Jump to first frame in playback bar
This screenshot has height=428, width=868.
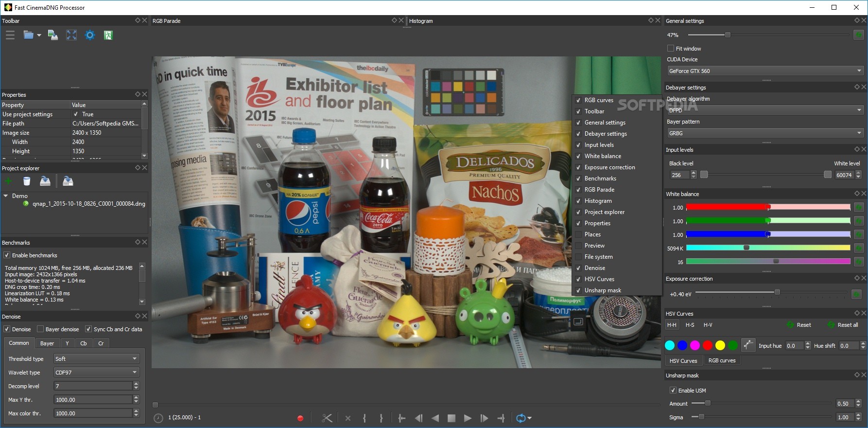coord(402,418)
